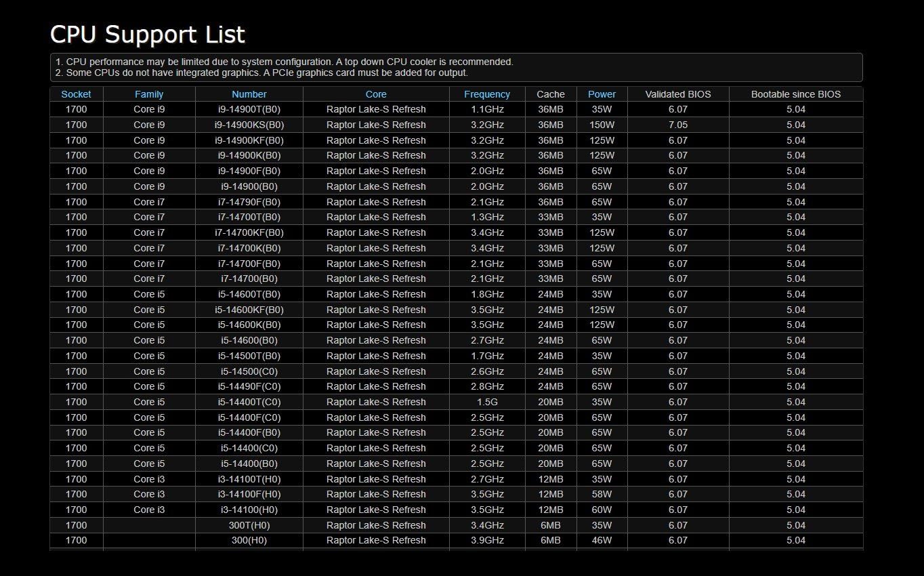Select the i9-14900K(B0) model number

249,155
